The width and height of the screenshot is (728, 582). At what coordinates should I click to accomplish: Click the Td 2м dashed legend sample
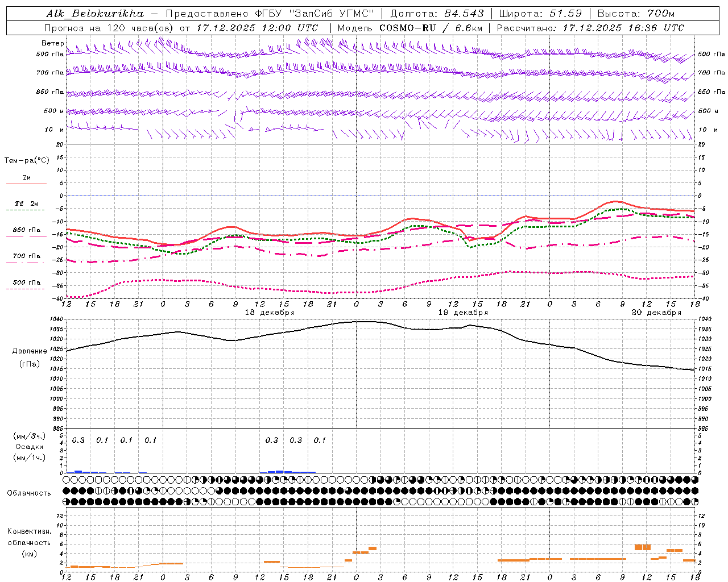[x=25, y=210]
